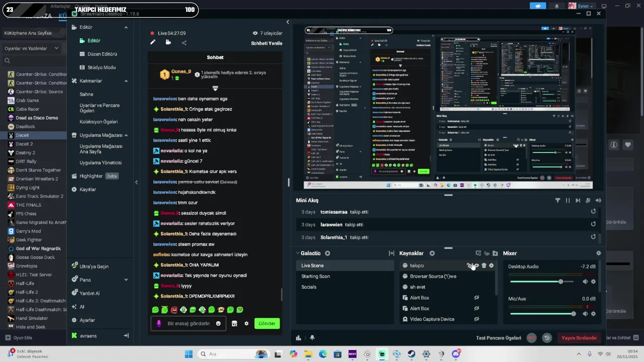The image size is (644, 362).
Task: Click the scene transition icon beside Galactic
Action: click(391, 253)
